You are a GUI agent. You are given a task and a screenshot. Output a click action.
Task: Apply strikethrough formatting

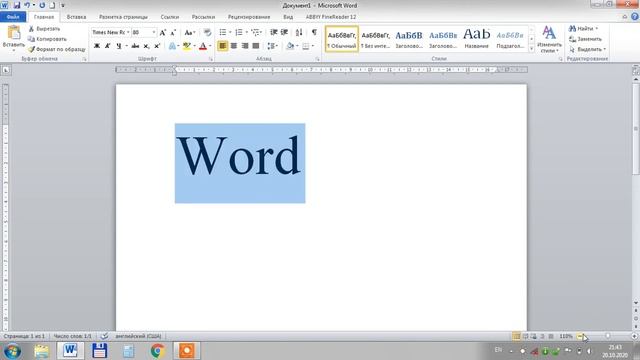pyautogui.click(x=135, y=46)
